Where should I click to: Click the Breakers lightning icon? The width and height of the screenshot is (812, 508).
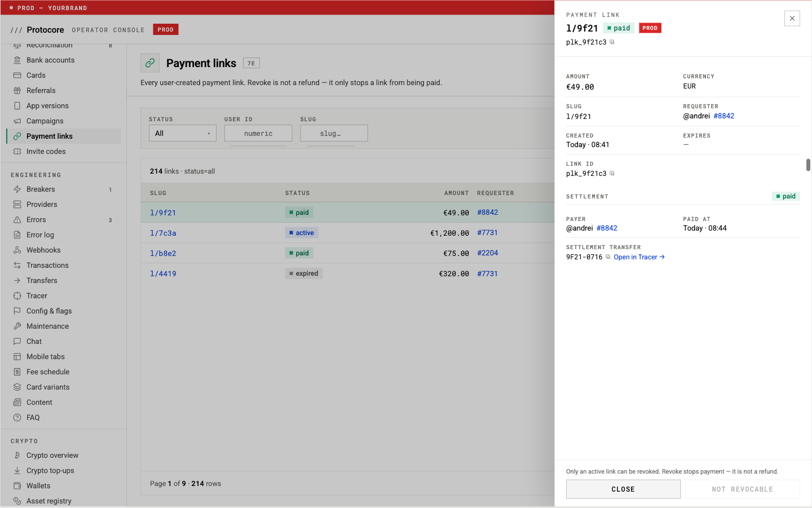pos(17,189)
